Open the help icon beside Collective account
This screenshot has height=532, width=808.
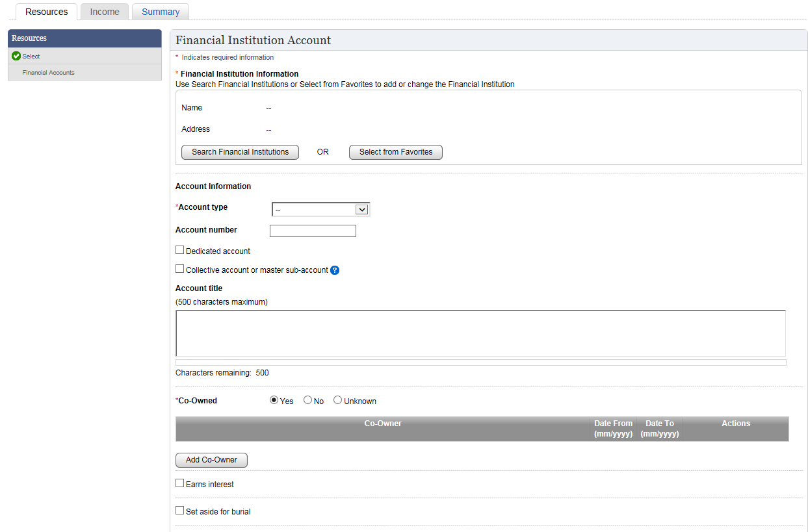335,270
